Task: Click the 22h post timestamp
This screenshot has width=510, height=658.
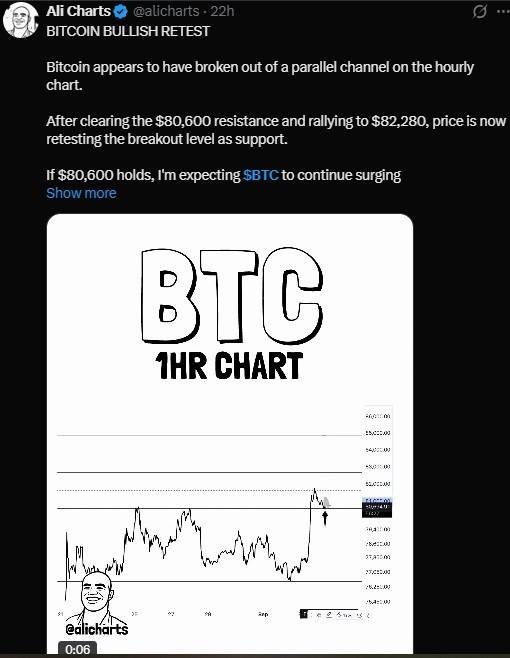Action: click(x=222, y=11)
